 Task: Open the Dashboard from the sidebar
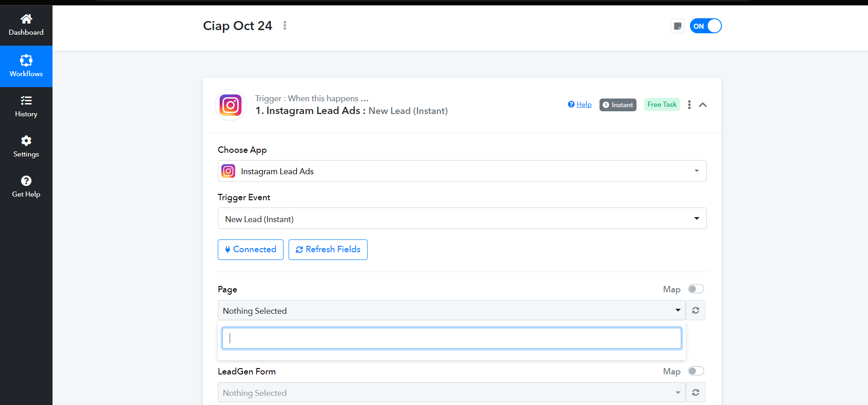[26, 26]
